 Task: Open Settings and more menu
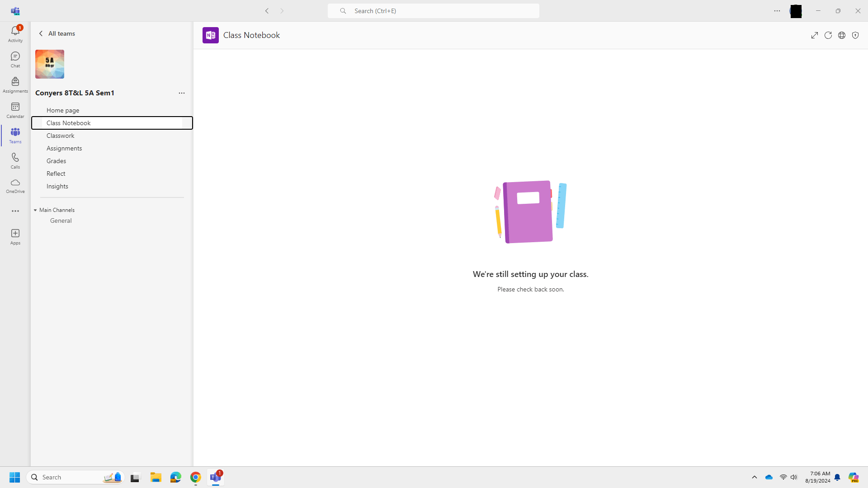[x=777, y=11]
